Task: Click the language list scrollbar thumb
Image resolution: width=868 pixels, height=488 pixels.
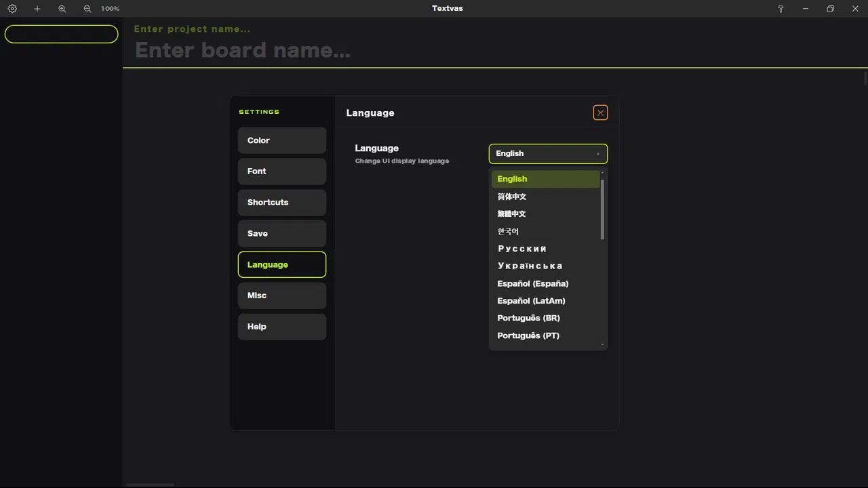Action: tap(602, 209)
